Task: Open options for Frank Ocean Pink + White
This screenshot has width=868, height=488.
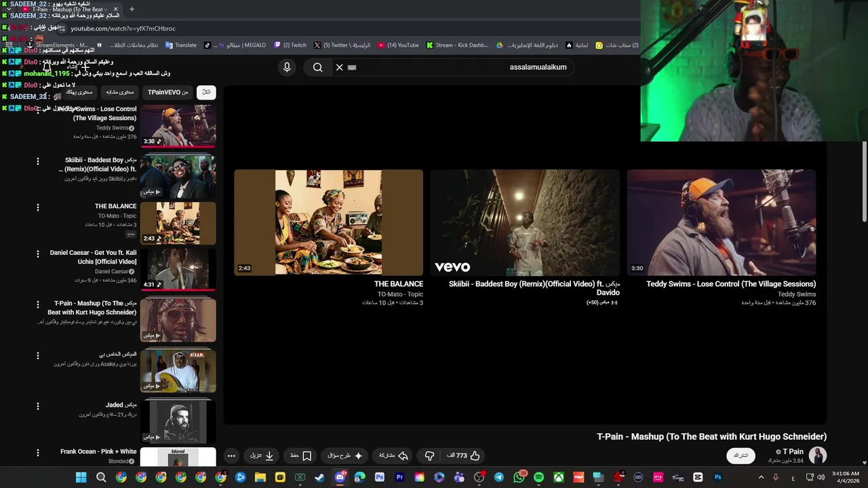Action: click(x=38, y=453)
